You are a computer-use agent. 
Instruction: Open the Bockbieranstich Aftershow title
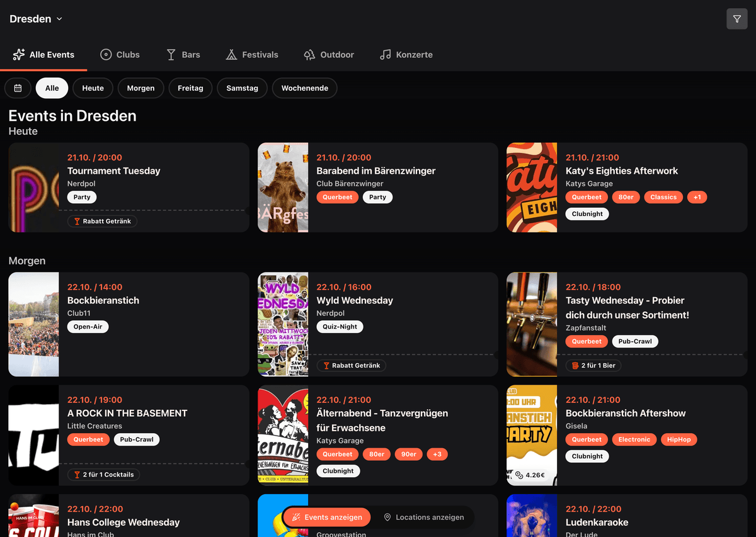click(626, 413)
